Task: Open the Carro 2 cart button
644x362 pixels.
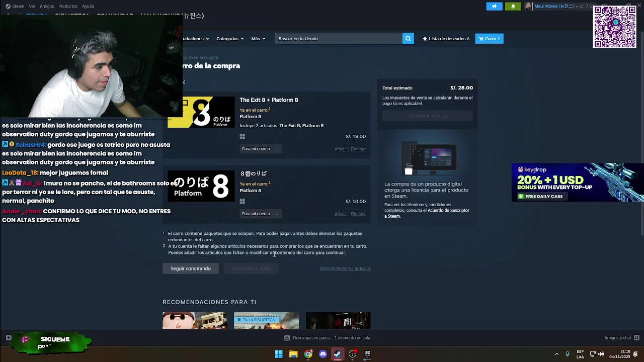Action: (489, 39)
